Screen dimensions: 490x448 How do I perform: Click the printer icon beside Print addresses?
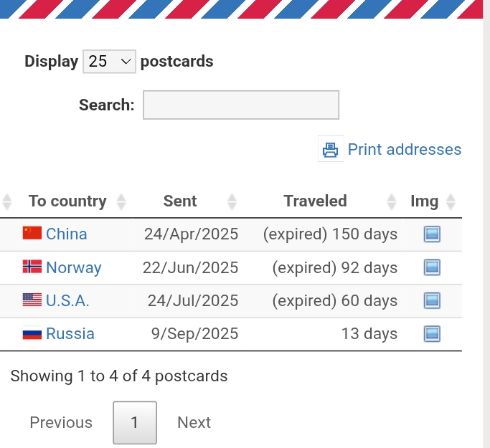tap(330, 150)
